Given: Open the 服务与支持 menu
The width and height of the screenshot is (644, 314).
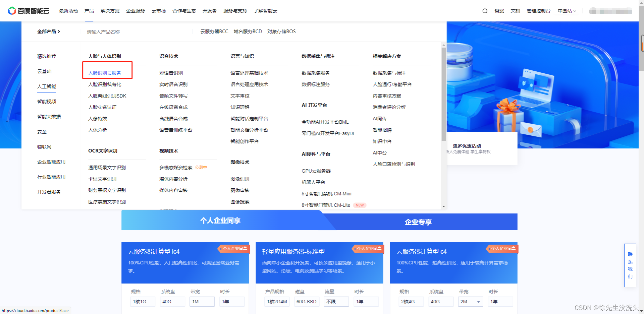Looking at the screenshot, I should (x=235, y=11).
